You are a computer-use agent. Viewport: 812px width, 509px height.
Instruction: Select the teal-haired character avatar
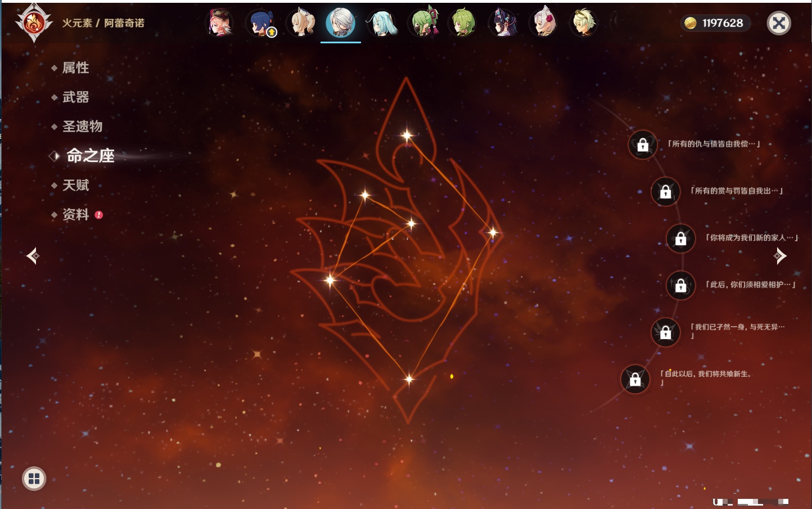[382, 23]
